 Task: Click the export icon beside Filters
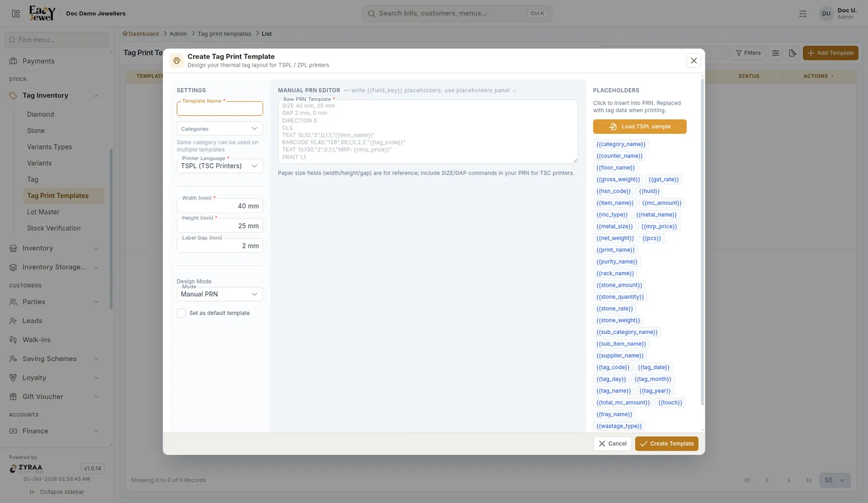(793, 53)
